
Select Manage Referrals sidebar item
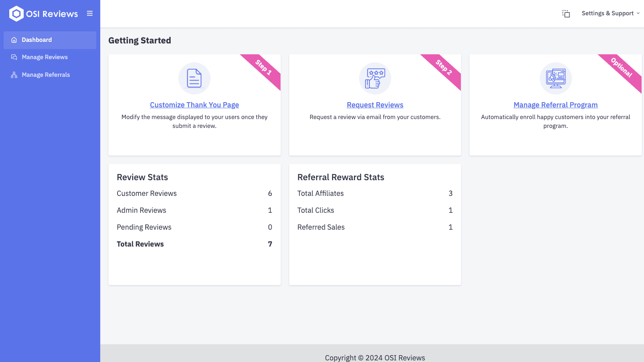pos(46,75)
